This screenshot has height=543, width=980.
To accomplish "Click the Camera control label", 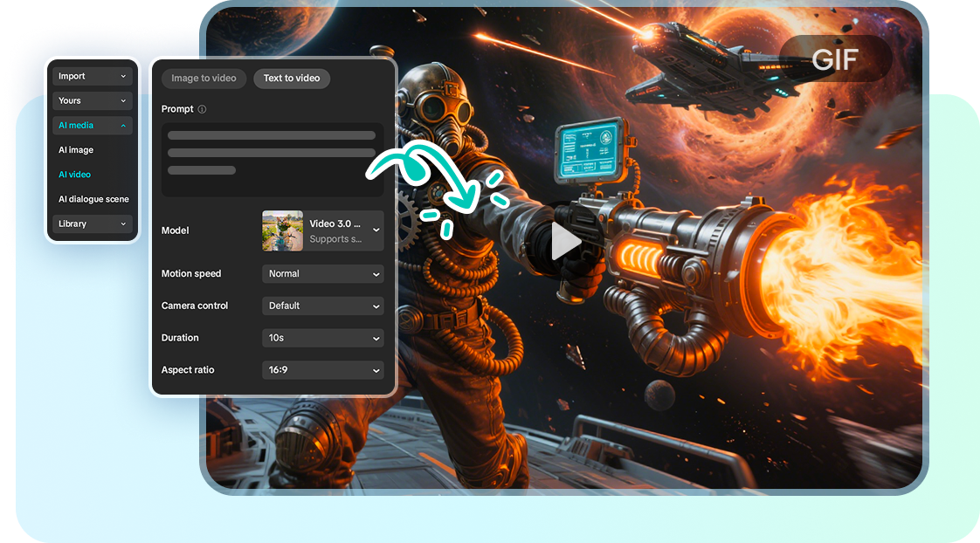I will coord(195,306).
